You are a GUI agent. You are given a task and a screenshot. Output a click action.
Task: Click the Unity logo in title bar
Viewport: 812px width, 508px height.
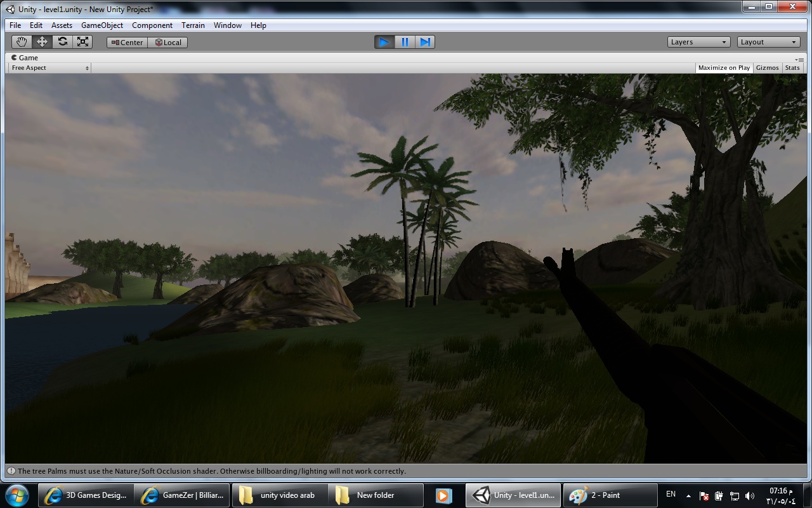(11, 9)
